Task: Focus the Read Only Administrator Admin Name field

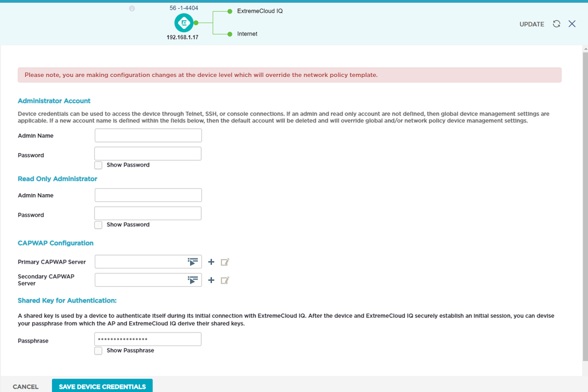Action: coord(148,195)
